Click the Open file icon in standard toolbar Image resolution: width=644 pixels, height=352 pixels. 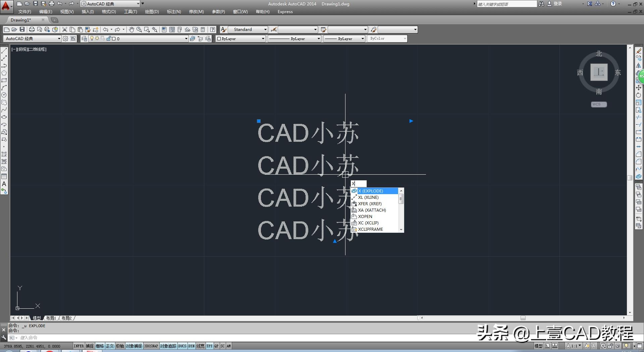(x=14, y=30)
